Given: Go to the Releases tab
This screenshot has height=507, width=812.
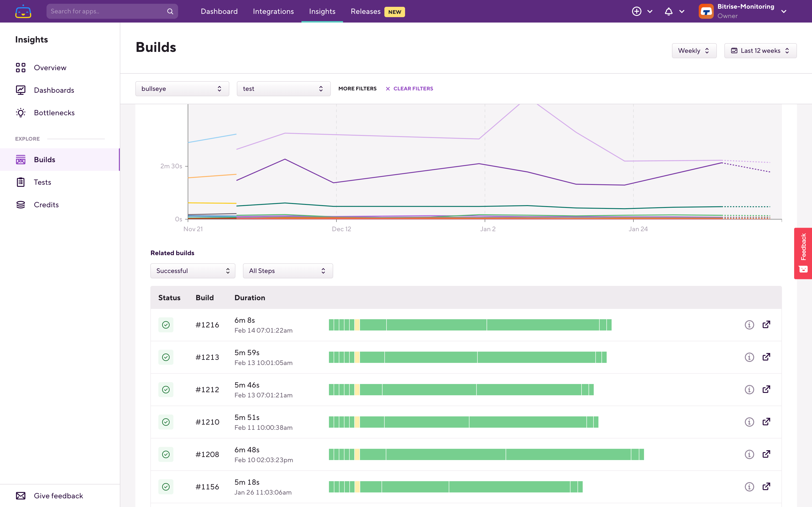Looking at the screenshot, I should tap(365, 12).
